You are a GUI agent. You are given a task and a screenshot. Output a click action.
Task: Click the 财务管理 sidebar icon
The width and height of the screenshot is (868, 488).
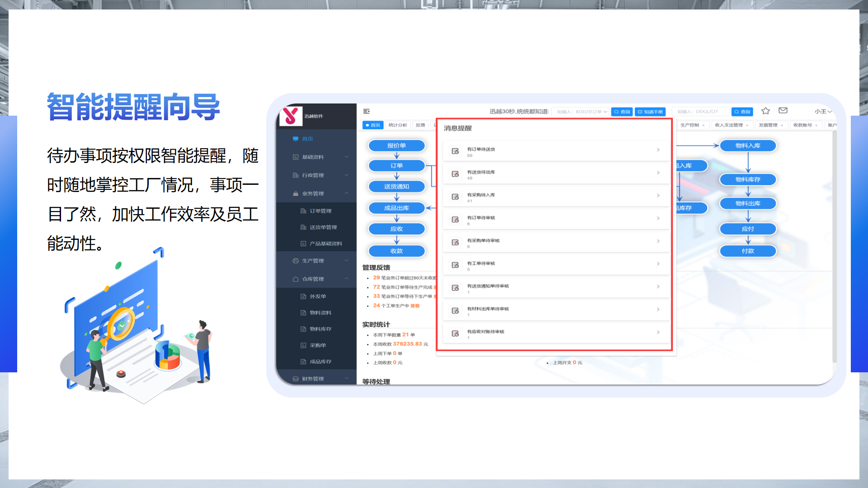(x=295, y=379)
